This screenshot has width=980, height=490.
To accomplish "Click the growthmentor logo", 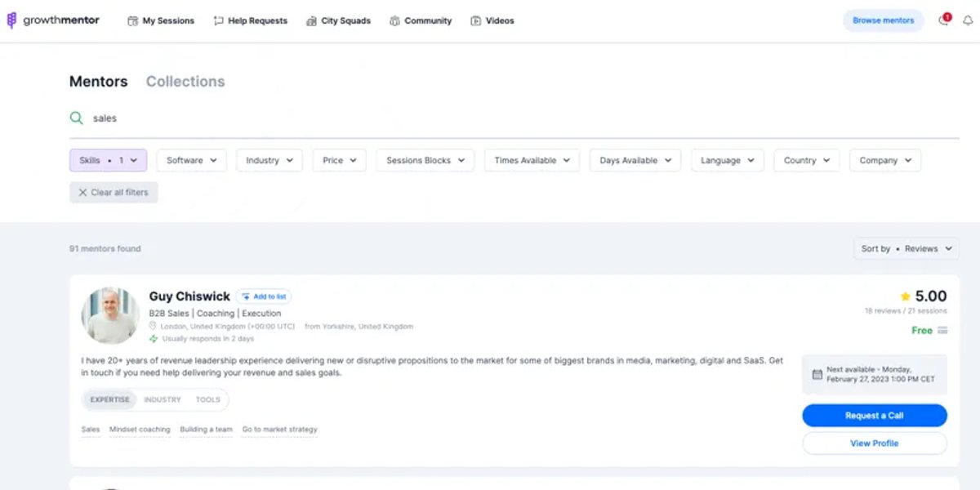I will 53,20.
